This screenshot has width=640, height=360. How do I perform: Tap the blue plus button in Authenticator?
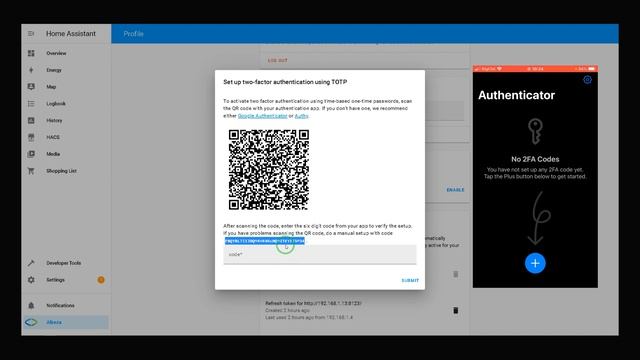click(535, 263)
